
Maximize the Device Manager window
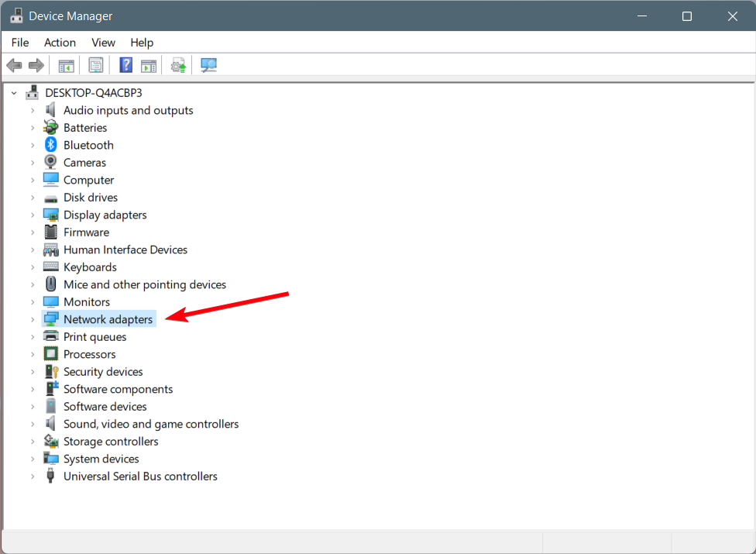pyautogui.click(x=687, y=16)
